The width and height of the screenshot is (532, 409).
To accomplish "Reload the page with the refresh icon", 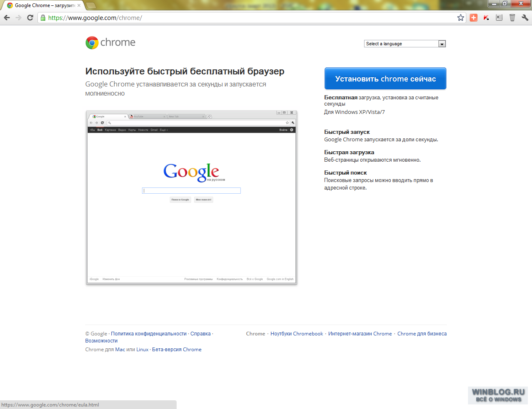I will click(30, 17).
